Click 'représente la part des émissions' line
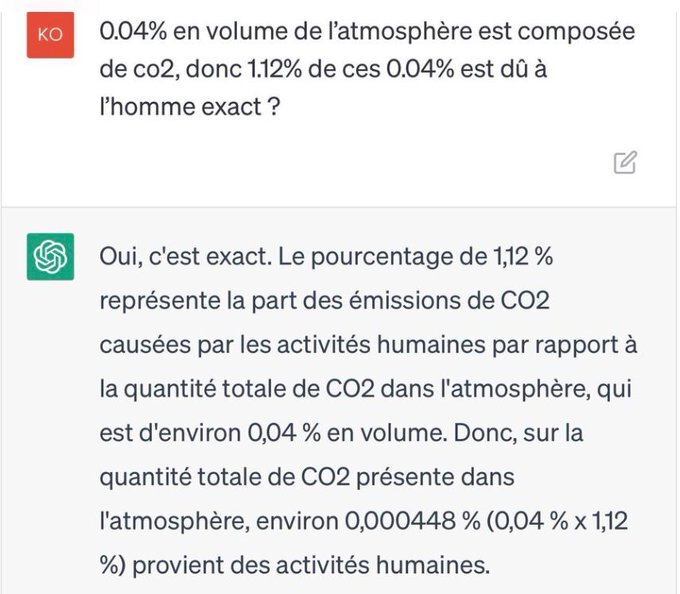Viewport: 680px width, 594px height. (324, 301)
